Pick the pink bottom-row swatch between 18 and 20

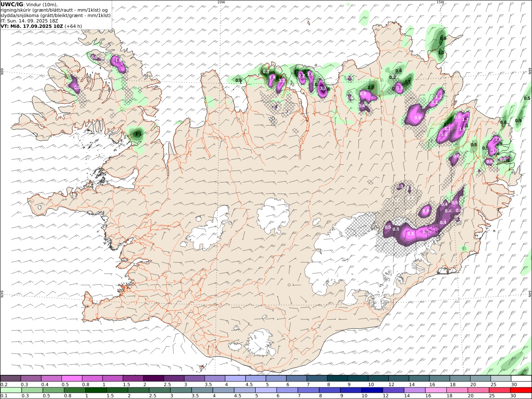click(456, 390)
